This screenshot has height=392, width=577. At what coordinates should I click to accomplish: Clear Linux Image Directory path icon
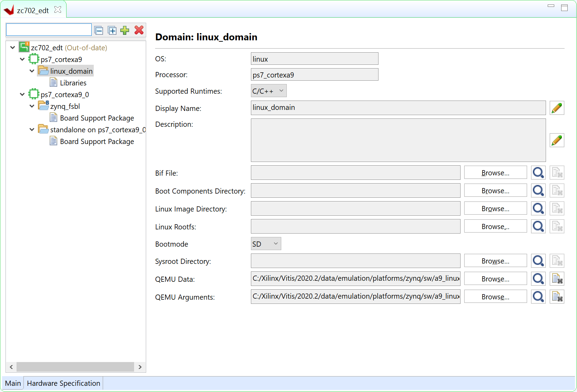click(557, 208)
